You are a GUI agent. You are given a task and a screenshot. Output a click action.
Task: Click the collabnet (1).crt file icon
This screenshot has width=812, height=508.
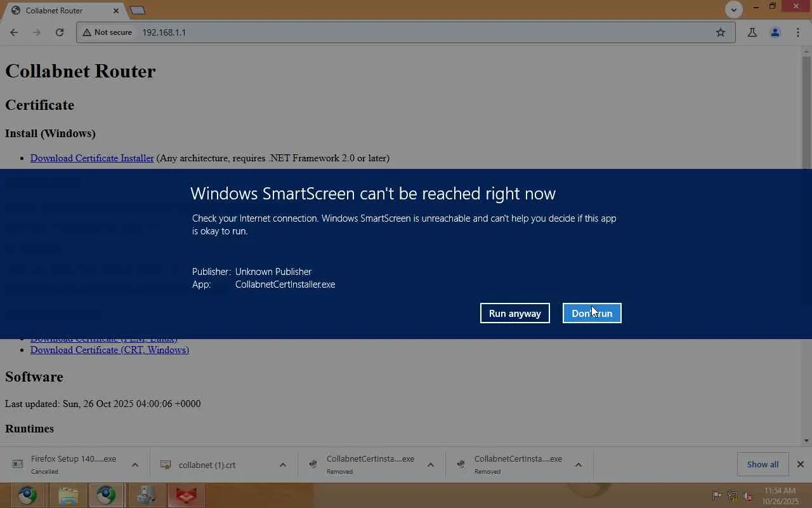coord(166,465)
